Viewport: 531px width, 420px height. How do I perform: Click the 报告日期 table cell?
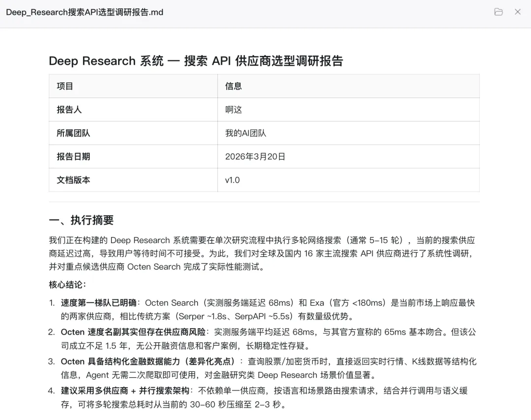pos(133,156)
